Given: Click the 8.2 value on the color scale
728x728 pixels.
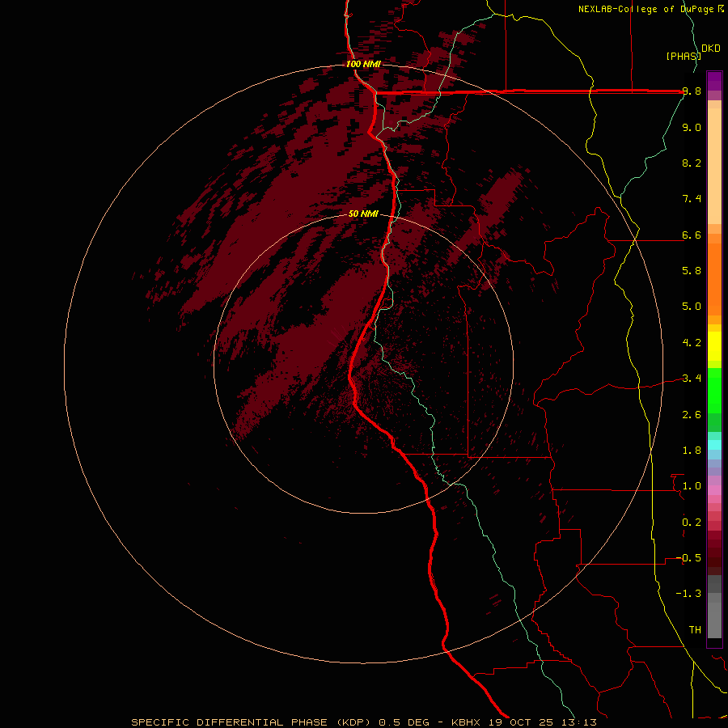Looking at the screenshot, I should (692, 163).
